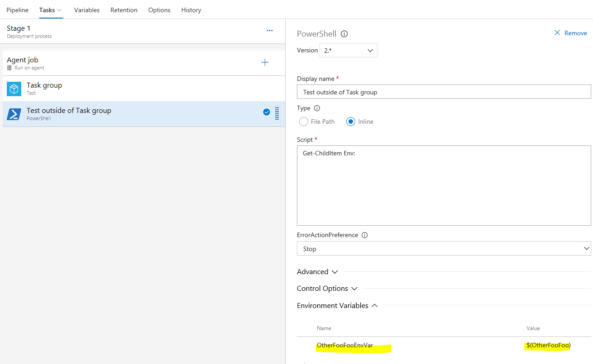Open the Tasks tab dropdown arrow
Viewport: 593px width, 364px height.
click(x=59, y=10)
